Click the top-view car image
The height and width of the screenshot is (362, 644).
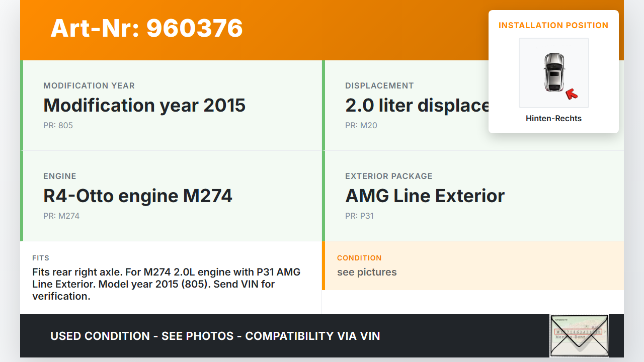[x=553, y=72]
